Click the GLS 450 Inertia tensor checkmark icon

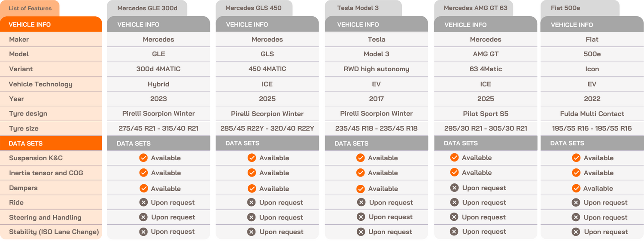point(252,173)
